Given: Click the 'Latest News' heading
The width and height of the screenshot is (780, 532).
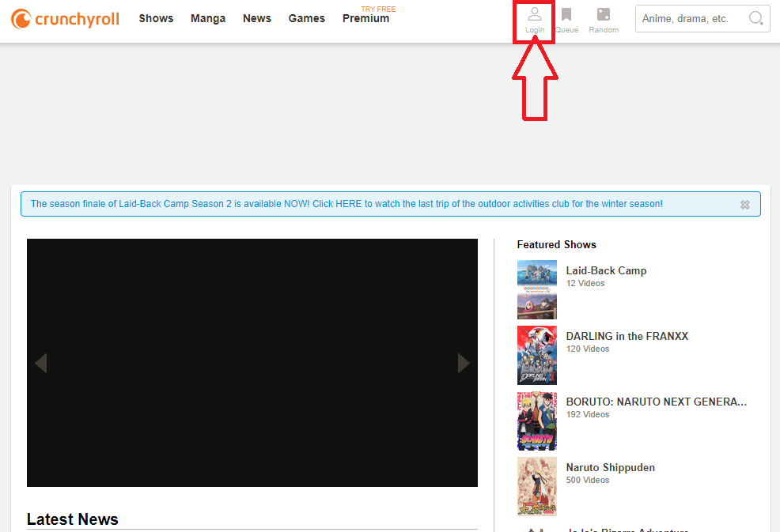Looking at the screenshot, I should point(73,519).
